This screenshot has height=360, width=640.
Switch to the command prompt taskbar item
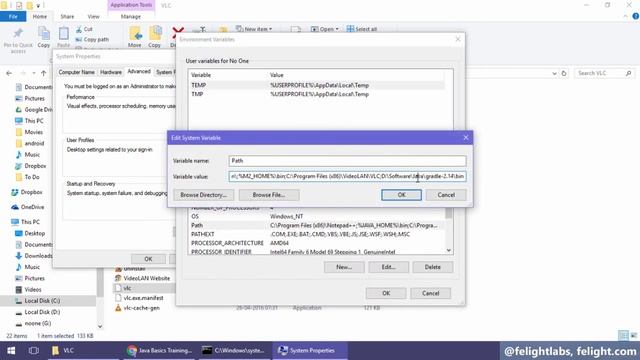tap(234, 351)
